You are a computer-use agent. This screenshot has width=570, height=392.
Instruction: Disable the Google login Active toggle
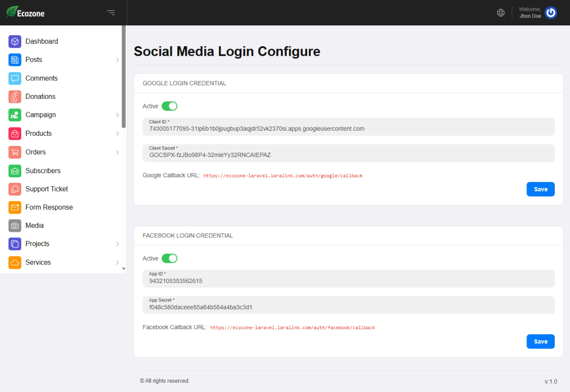point(170,106)
